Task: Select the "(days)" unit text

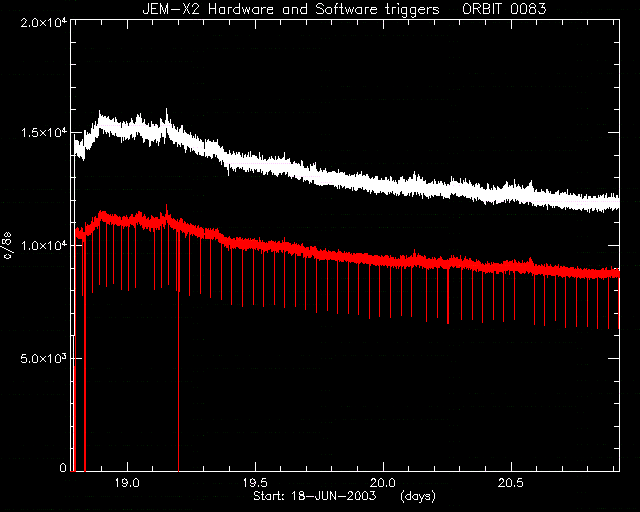Action: (x=418, y=496)
